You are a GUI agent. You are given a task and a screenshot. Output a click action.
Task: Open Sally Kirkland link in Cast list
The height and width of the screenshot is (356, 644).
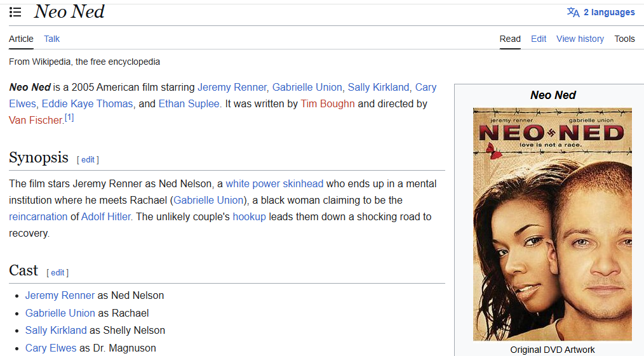pyautogui.click(x=56, y=330)
